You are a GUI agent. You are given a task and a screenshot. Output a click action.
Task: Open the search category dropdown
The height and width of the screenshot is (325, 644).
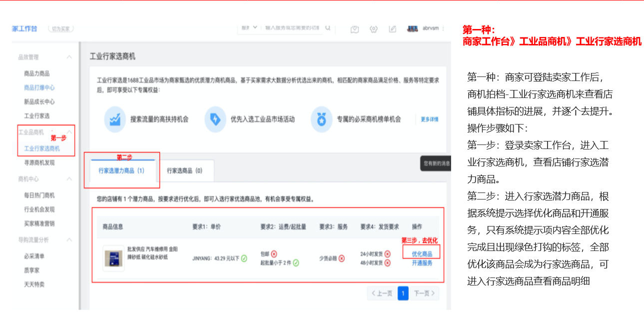click(x=249, y=28)
